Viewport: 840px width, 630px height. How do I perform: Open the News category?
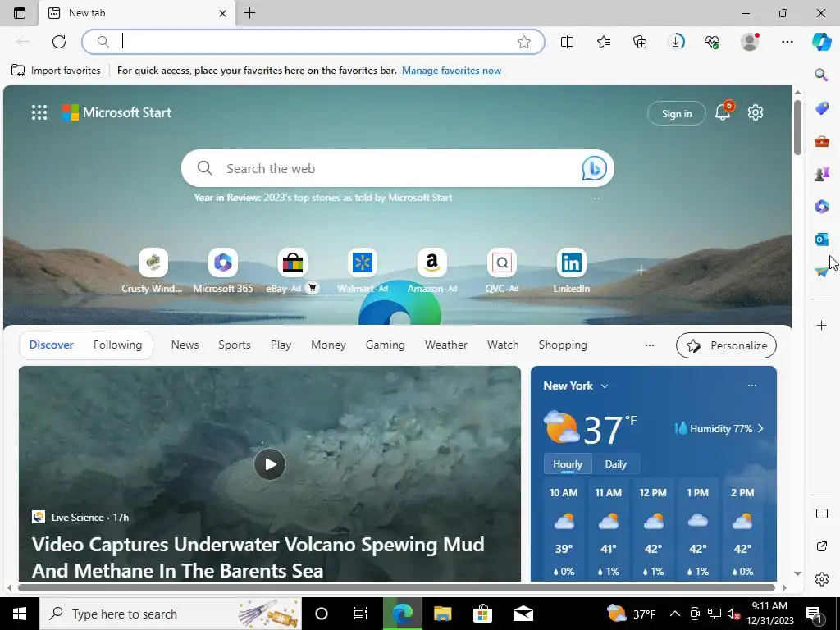(185, 345)
